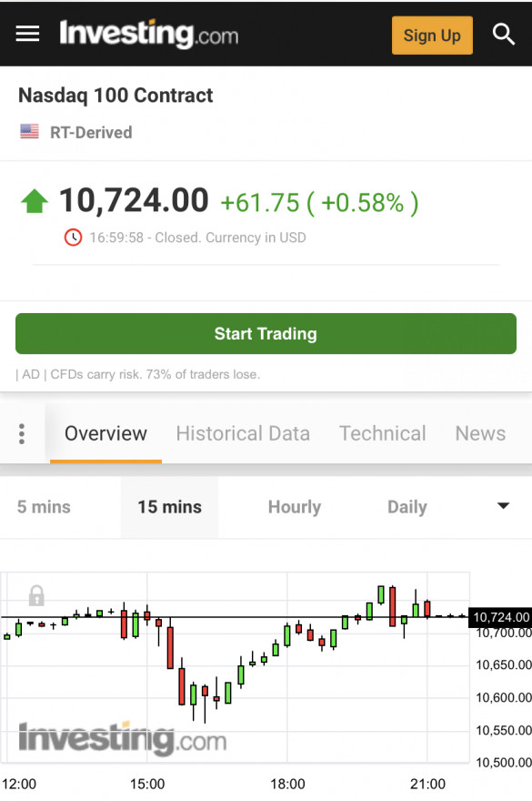This screenshot has height=801, width=532.
Task: Click the green up arrow indicator
Action: coord(35,201)
